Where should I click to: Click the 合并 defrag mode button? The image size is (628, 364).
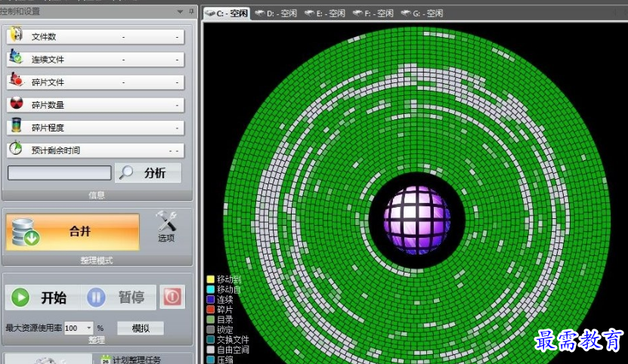[x=73, y=232]
